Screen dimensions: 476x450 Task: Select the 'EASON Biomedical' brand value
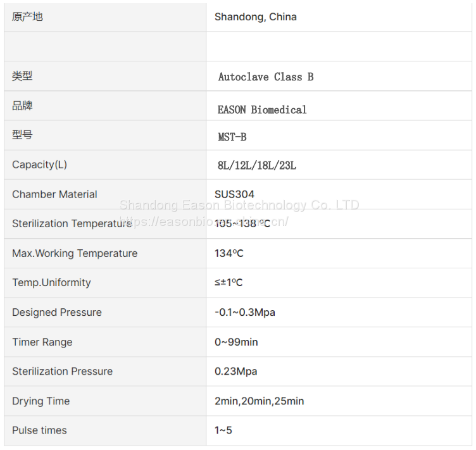coord(262,109)
